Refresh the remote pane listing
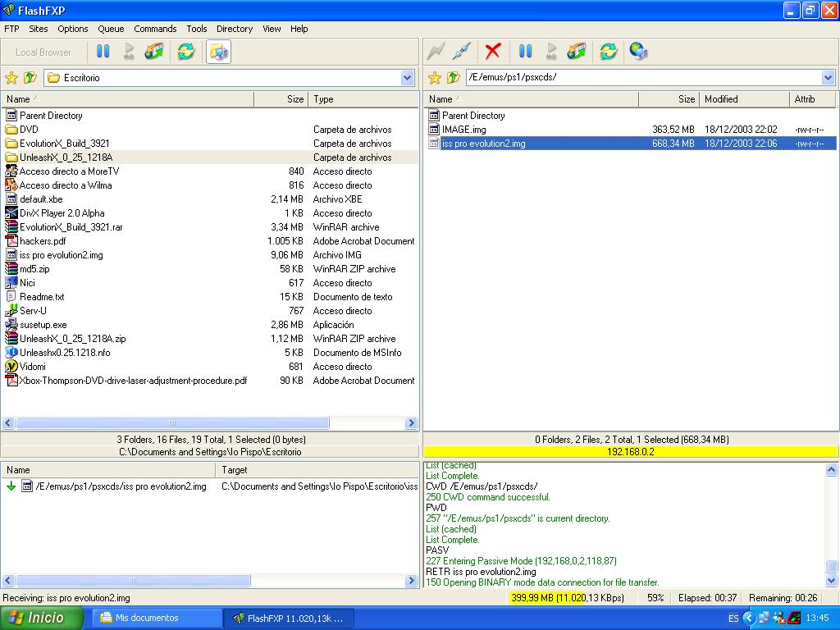This screenshot has width=840, height=630. tap(608, 52)
